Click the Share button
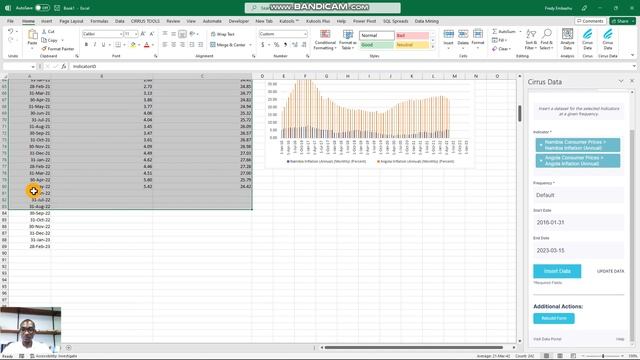 click(x=622, y=21)
